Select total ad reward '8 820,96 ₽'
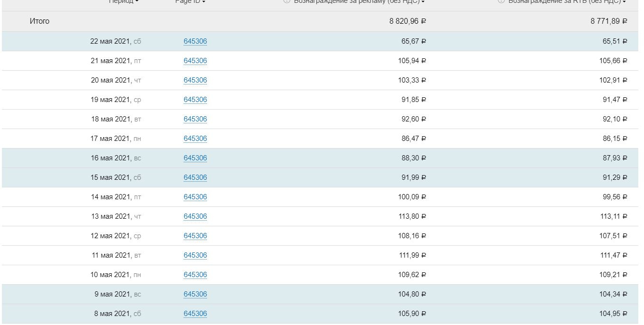Screen dimensions: 644x325 tap(408, 21)
